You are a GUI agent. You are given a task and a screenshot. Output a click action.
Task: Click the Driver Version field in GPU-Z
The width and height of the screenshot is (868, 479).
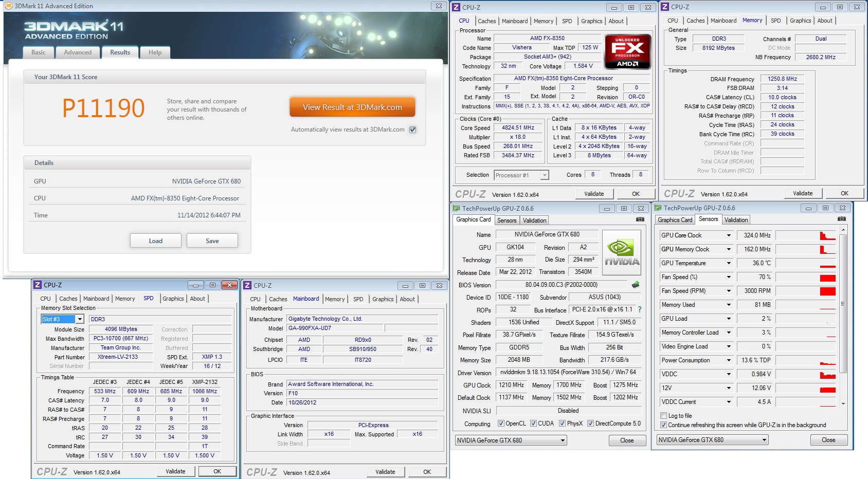(569, 372)
